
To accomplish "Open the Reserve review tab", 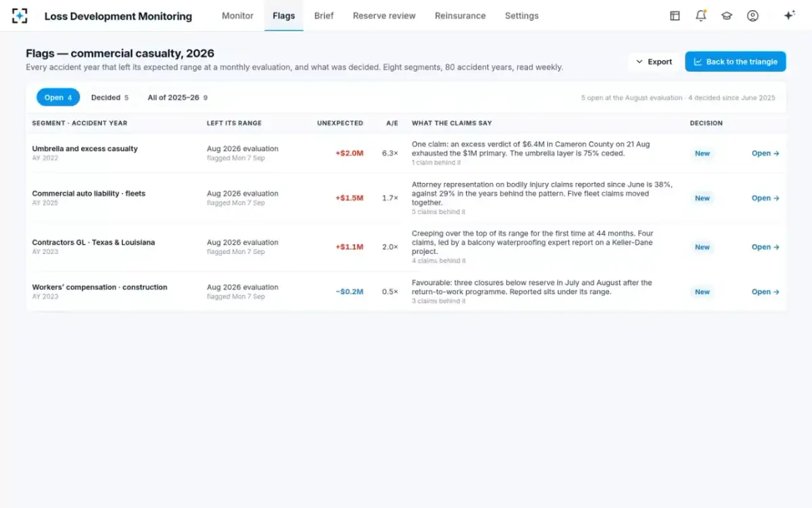I will [384, 16].
